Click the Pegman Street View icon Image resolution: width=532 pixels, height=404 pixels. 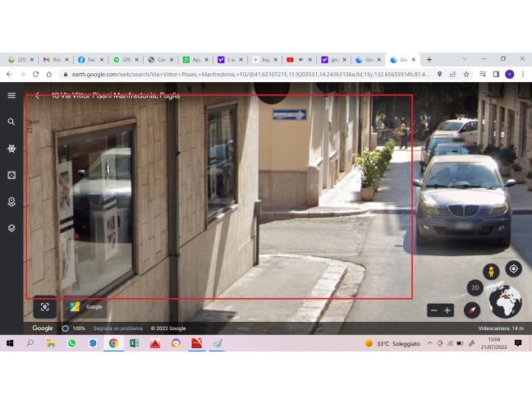(x=491, y=272)
